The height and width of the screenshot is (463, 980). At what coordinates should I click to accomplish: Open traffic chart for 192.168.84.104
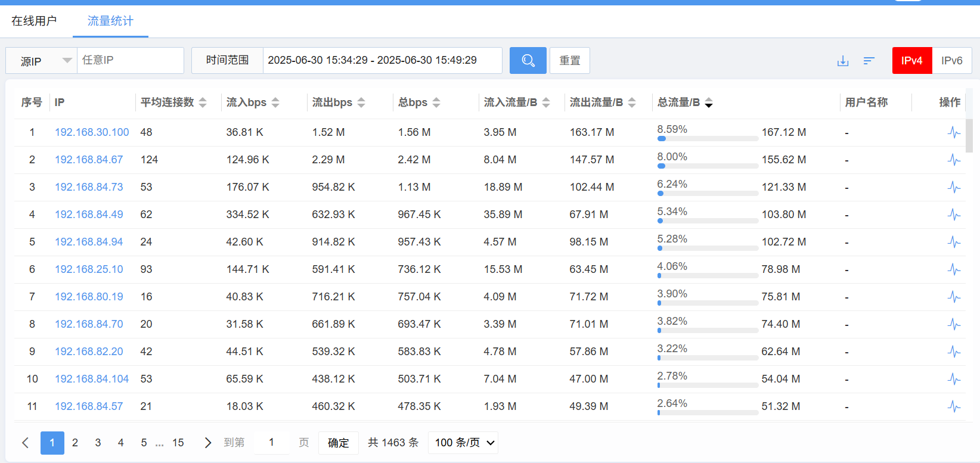coord(954,379)
